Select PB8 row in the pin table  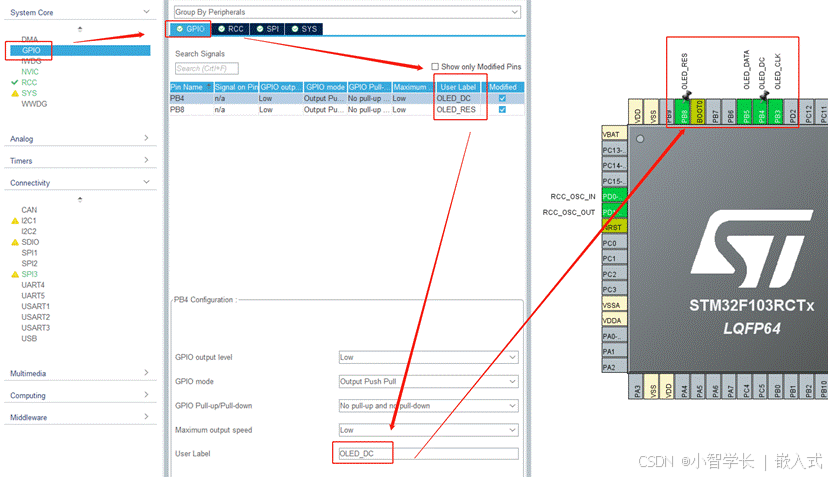347,109
